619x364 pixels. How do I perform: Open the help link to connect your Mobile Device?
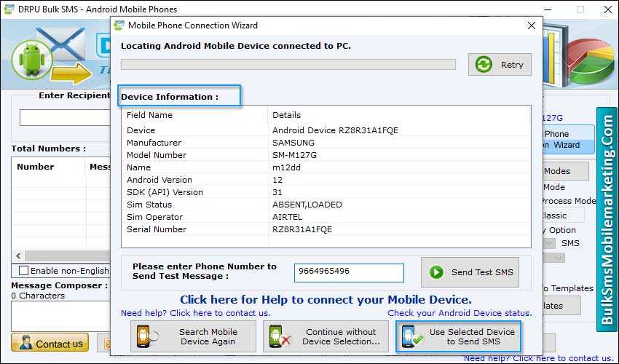point(326,299)
